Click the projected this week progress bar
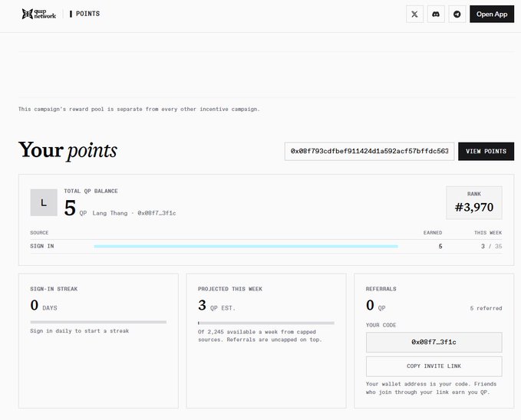Screen dimensions: 521x420 (266, 323)
